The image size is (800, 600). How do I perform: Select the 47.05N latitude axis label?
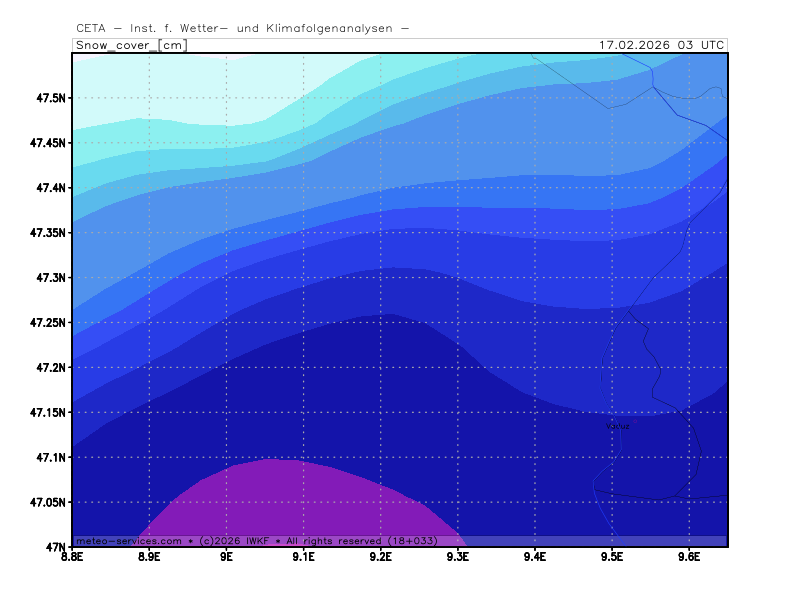[x=46, y=502]
